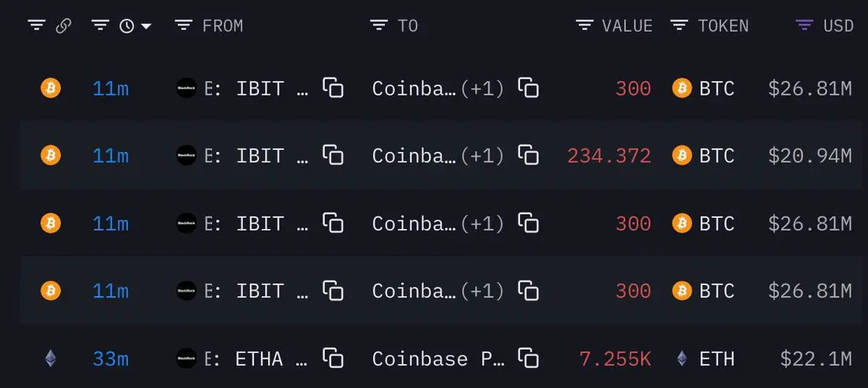Screen dimensions: 868x388
Task: Copy IBIT sender address in 234.372 BTC row
Action: [333, 155]
